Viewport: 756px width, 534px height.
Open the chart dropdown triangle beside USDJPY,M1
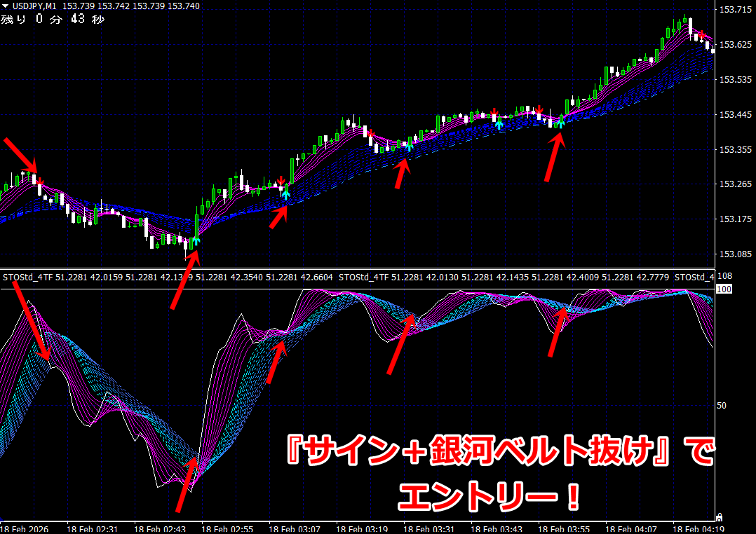tap(6, 6)
